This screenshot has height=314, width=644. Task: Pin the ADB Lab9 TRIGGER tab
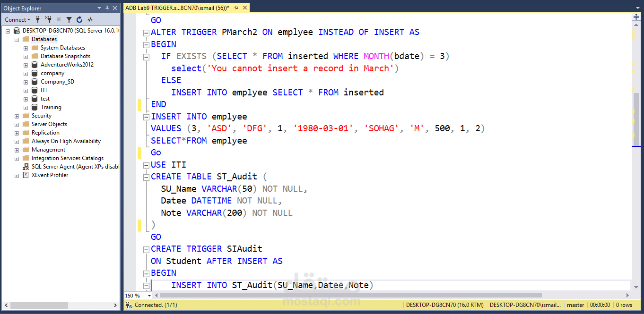236,8
